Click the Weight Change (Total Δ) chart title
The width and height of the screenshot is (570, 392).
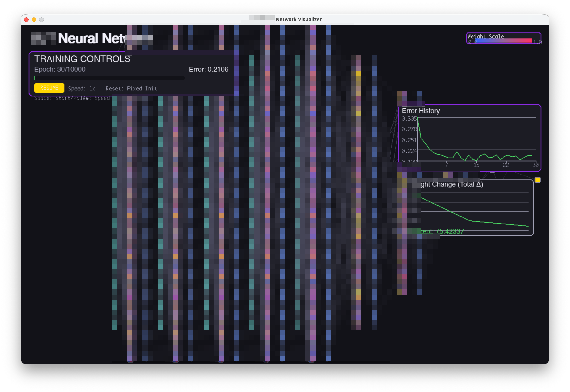[452, 185]
